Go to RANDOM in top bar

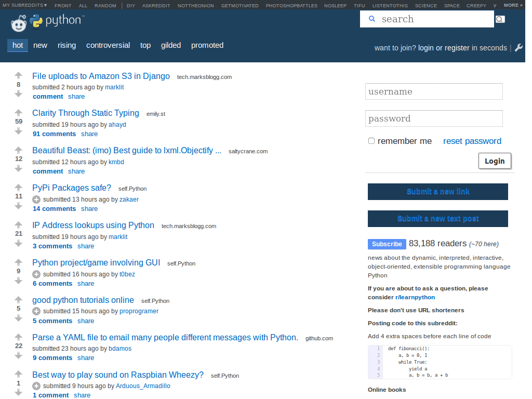coord(105,6)
